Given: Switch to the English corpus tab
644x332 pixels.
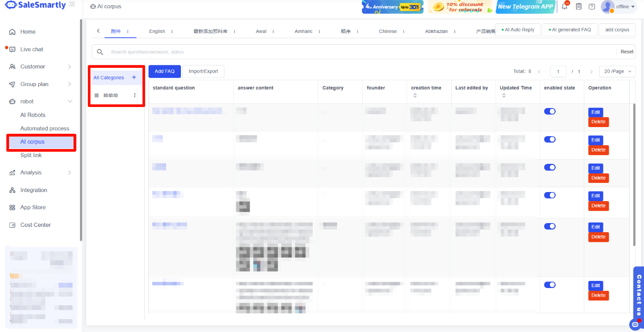Looking at the screenshot, I should coord(157,32).
